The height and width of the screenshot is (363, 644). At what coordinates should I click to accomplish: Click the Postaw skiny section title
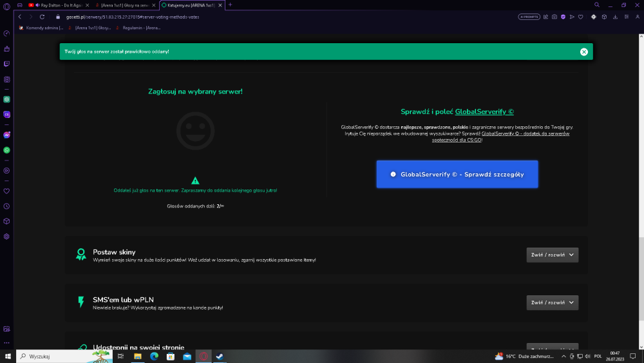click(x=114, y=252)
